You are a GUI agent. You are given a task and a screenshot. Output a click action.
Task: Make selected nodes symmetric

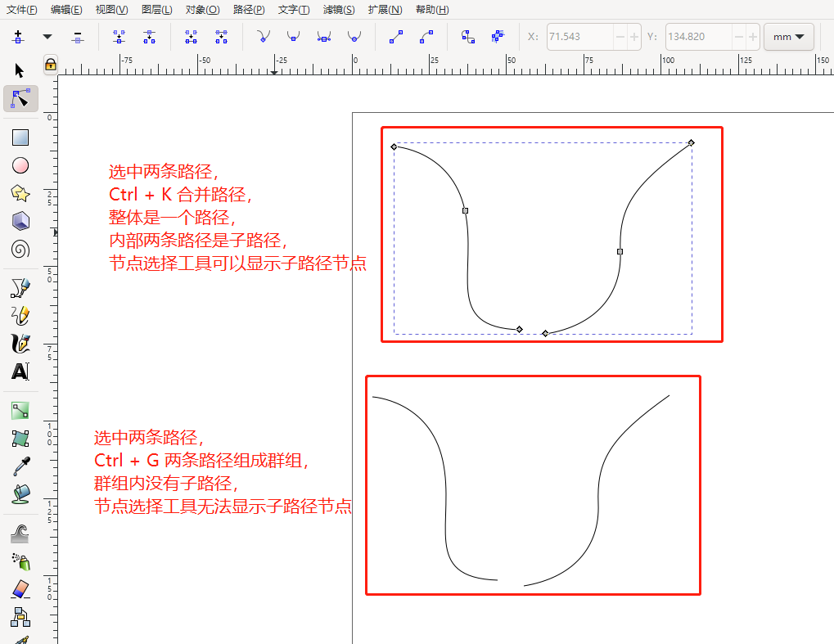click(x=324, y=37)
